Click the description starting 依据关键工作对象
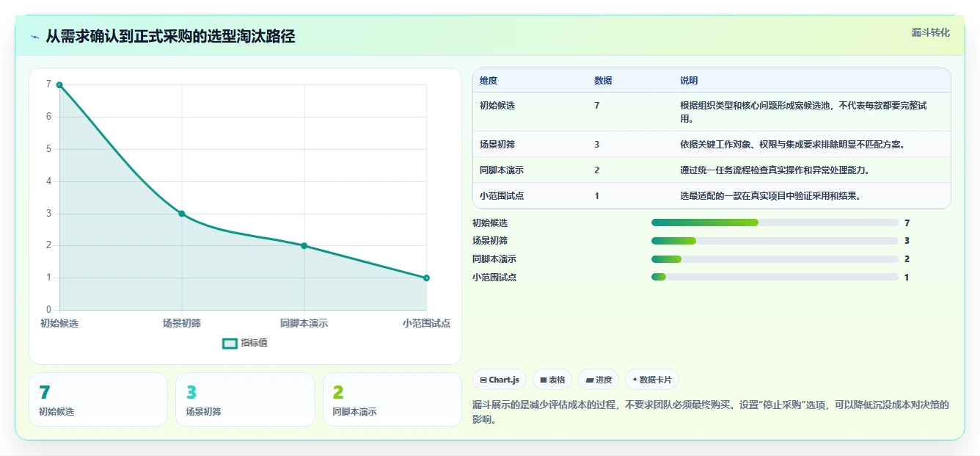Viewport: 980px width, 456px height. pyautogui.click(x=792, y=145)
